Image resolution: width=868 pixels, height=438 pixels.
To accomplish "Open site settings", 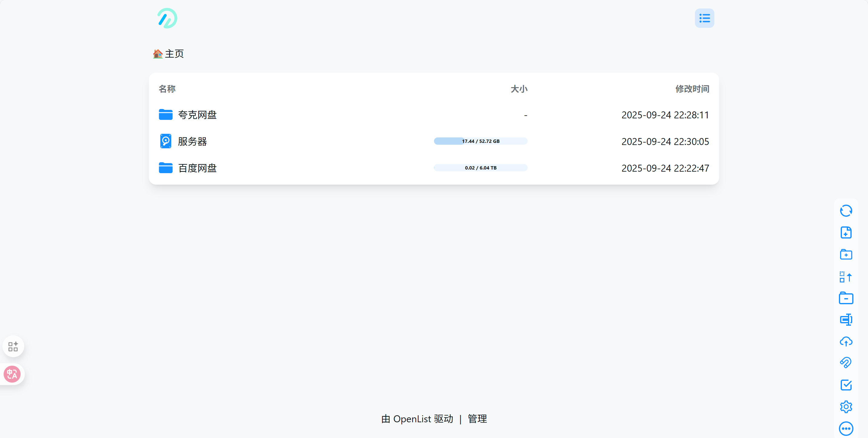I will pyautogui.click(x=846, y=406).
